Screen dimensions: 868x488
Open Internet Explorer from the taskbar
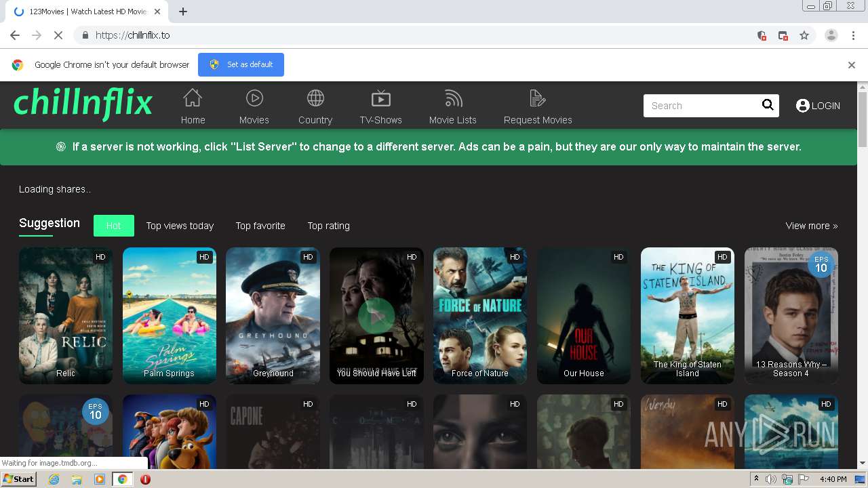(54, 479)
